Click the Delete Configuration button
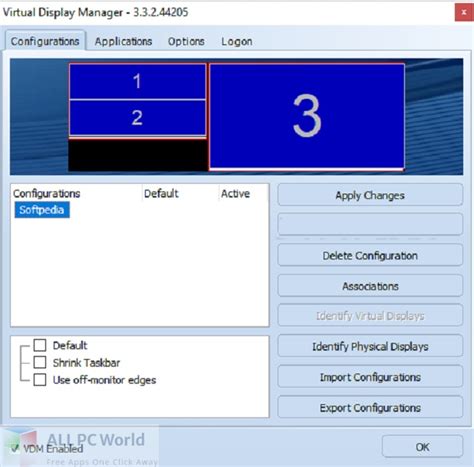 pyautogui.click(x=370, y=256)
